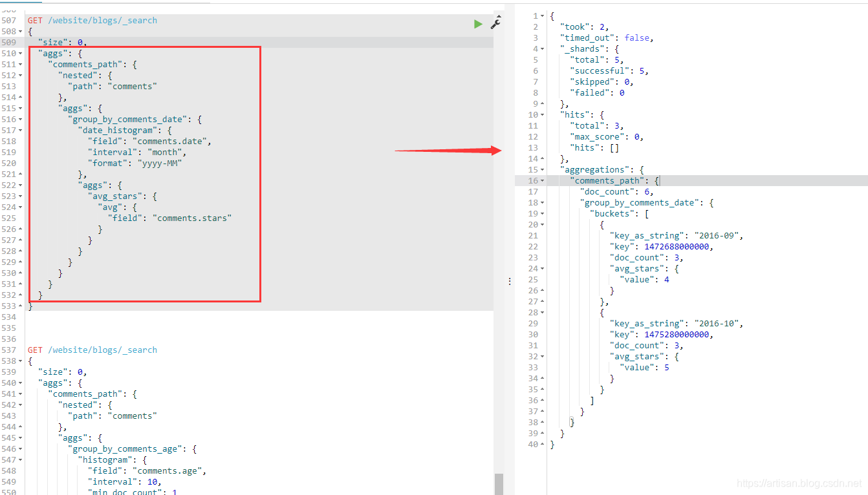Click "max_score": 0 in the response

(607, 136)
